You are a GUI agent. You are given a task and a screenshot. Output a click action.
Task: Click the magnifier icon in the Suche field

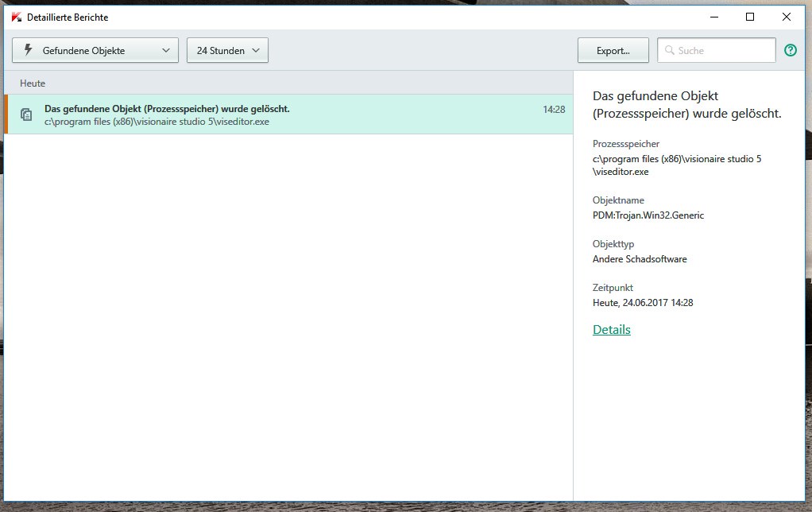[669, 50]
